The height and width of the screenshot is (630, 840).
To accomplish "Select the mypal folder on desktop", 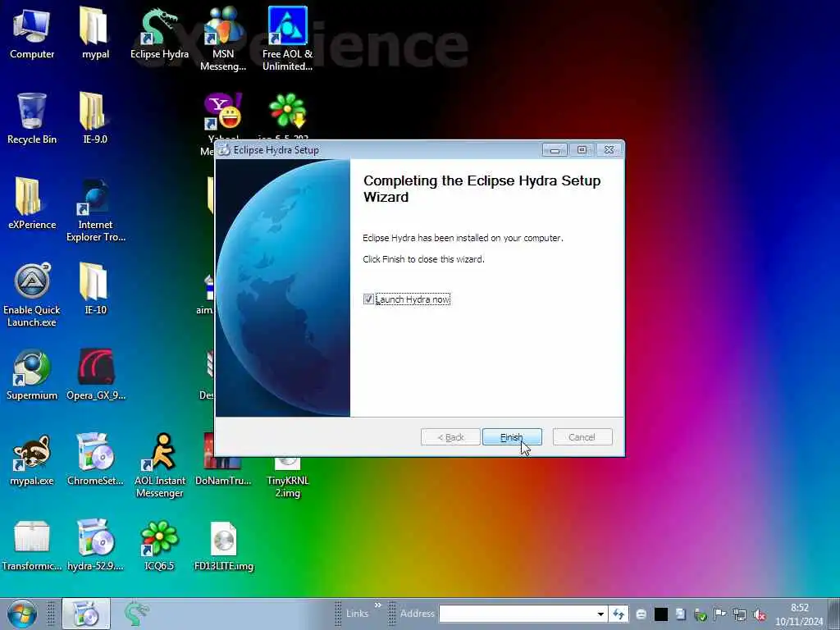I will [x=95, y=34].
